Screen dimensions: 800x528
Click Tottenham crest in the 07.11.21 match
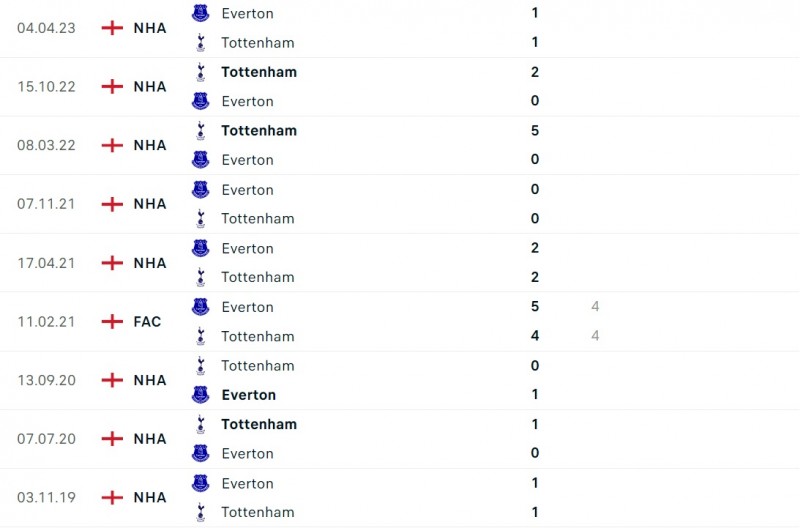click(x=201, y=218)
